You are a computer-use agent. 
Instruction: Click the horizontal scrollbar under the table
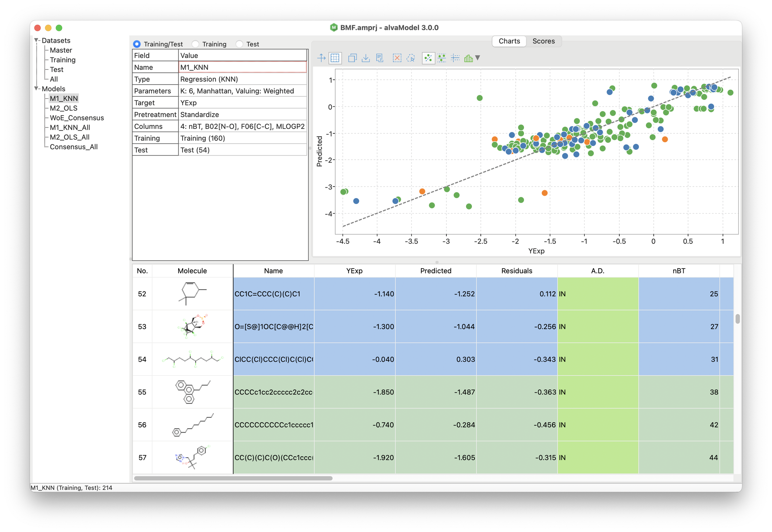tap(233, 478)
